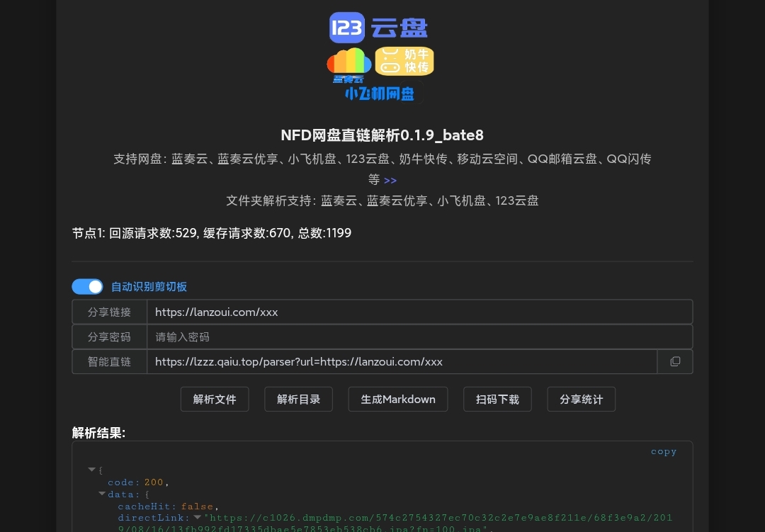This screenshot has height=532, width=765.
Task: Click the 节点1 request statistics line
Action: [212, 233]
